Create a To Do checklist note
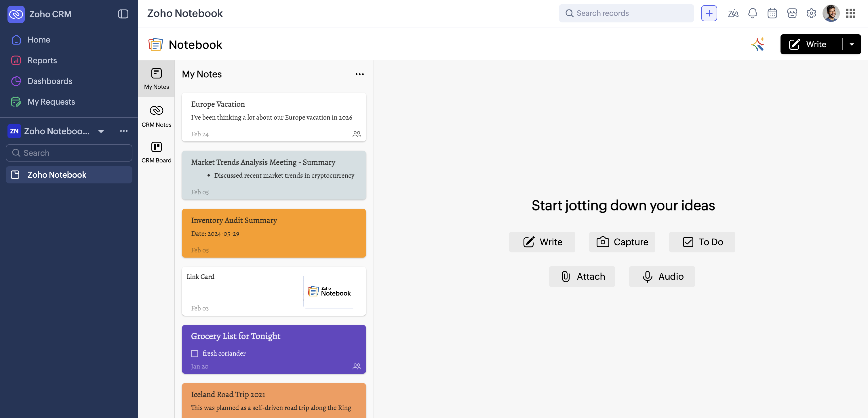Image resolution: width=868 pixels, height=418 pixels. (702, 242)
